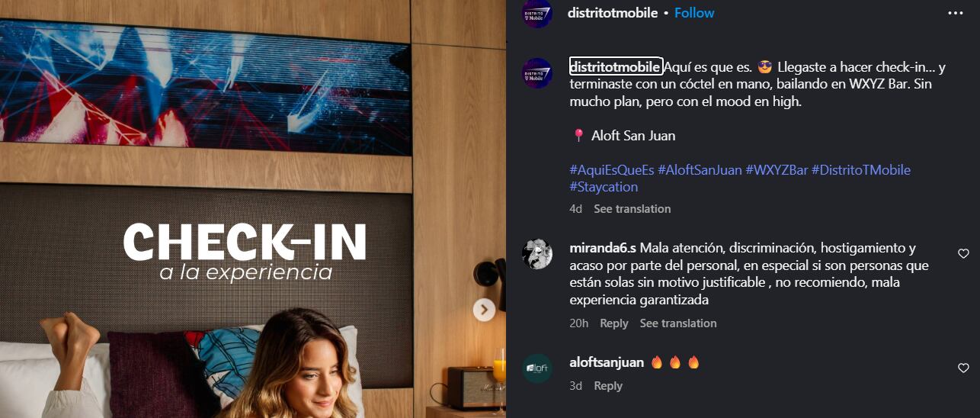The image size is (980, 418).
Task: Open distritotmobile username in header
Action: (x=613, y=13)
